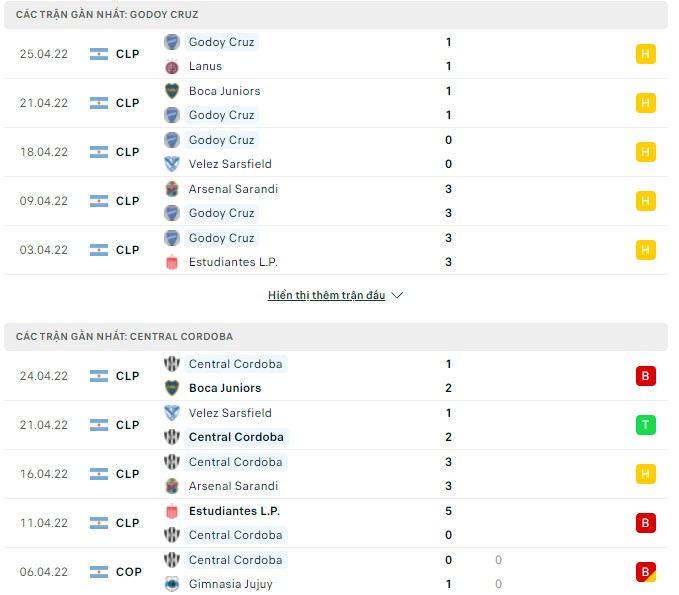Click the Argentina flag on the 25.04.22 row
Screen dimensions: 679x595
98,54
